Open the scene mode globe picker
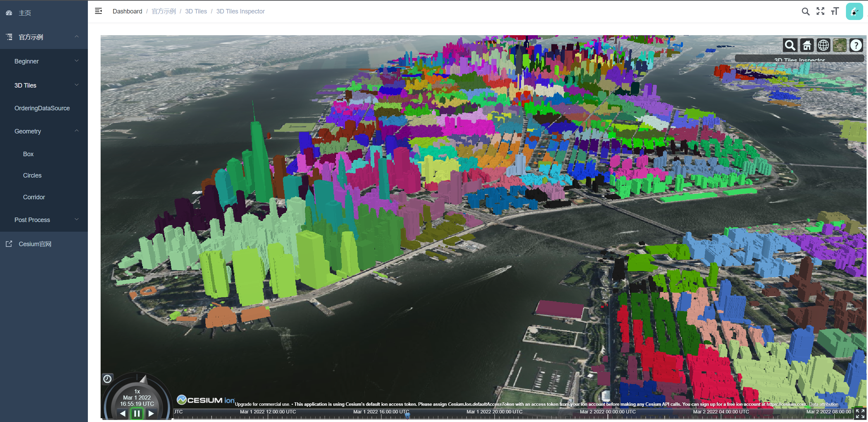The width and height of the screenshot is (868, 422). pos(823,45)
